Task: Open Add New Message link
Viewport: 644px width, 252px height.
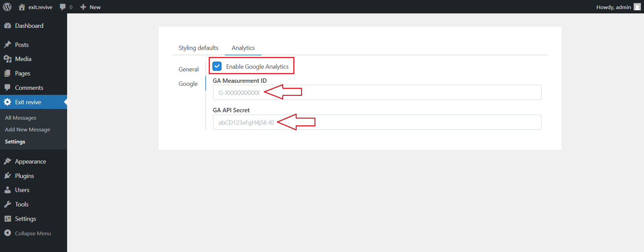Action: point(28,130)
